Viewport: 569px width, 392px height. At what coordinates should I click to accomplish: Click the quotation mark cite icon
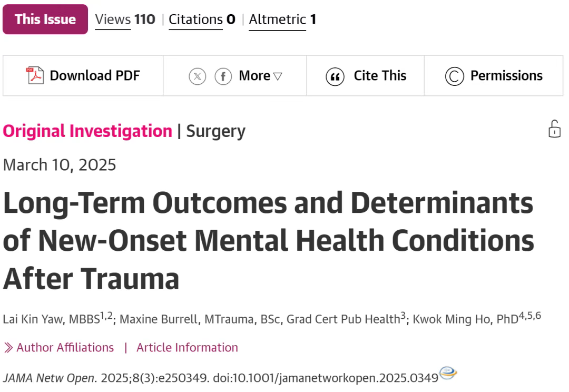click(x=335, y=76)
